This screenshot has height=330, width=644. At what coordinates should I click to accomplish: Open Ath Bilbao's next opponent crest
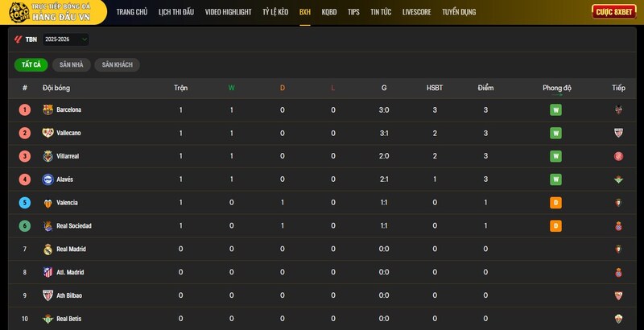click(618, 295)
